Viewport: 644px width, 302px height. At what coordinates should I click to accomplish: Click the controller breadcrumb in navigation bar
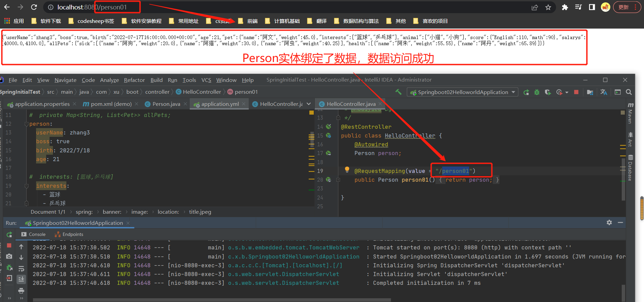157,92
